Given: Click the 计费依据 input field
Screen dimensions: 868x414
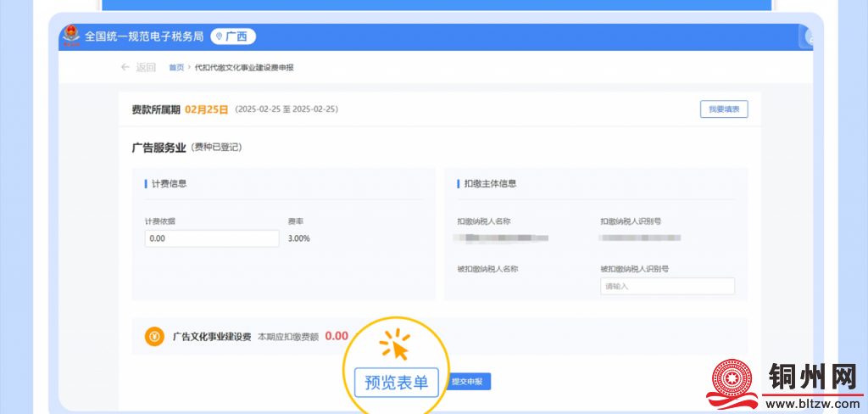Looking at the screenshot, I should (211, 238).
